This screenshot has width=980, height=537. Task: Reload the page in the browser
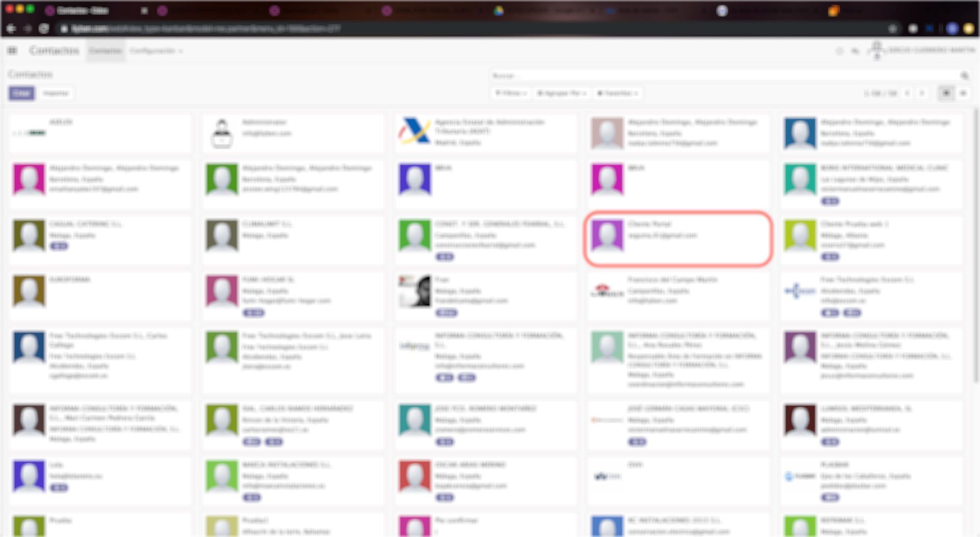click(44, 29)
